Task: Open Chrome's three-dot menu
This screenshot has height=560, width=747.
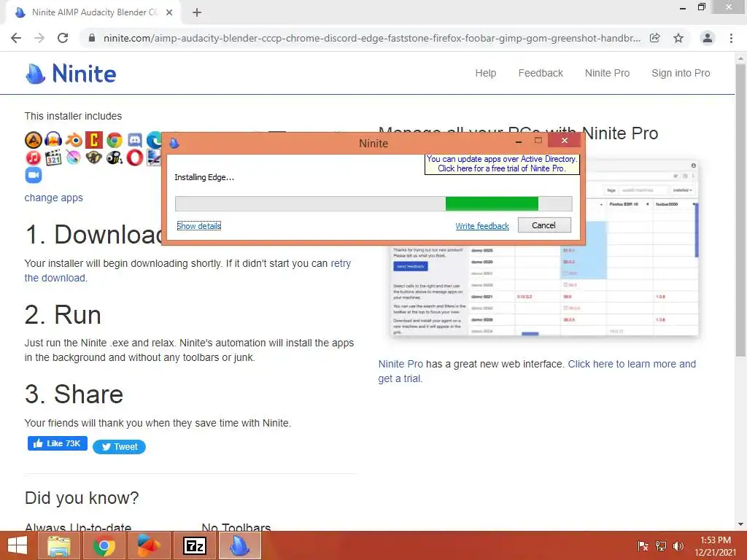Action: tap(731, 38)
